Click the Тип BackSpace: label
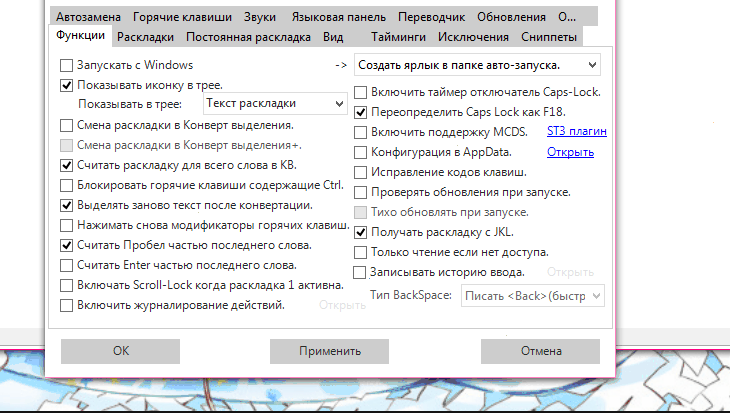Viewport: 730px width, 413px height. click(x=411, y=295)
